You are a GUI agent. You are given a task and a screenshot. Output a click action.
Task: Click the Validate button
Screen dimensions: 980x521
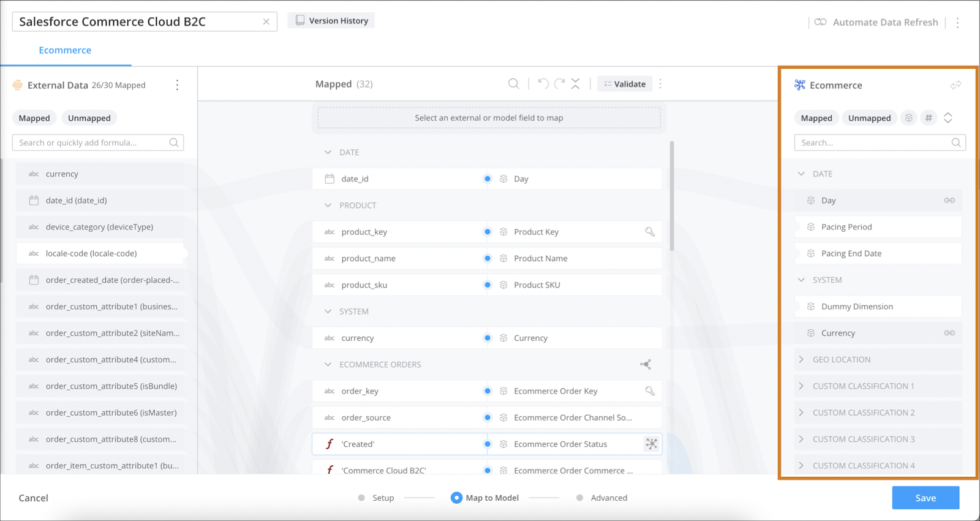(625, 84)
